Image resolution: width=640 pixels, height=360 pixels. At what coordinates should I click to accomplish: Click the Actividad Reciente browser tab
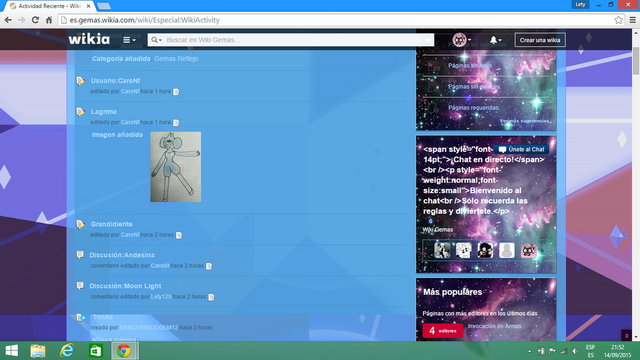(49, 6)
